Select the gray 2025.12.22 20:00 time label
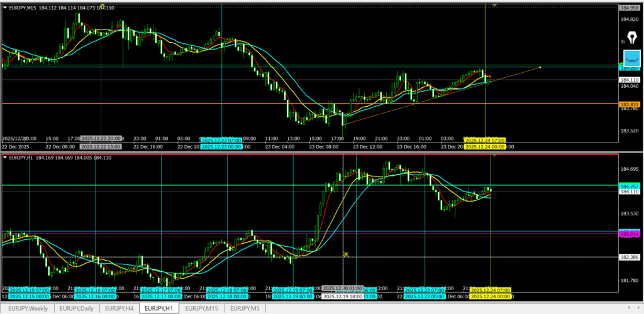644x314 pixels. (101, 138)
